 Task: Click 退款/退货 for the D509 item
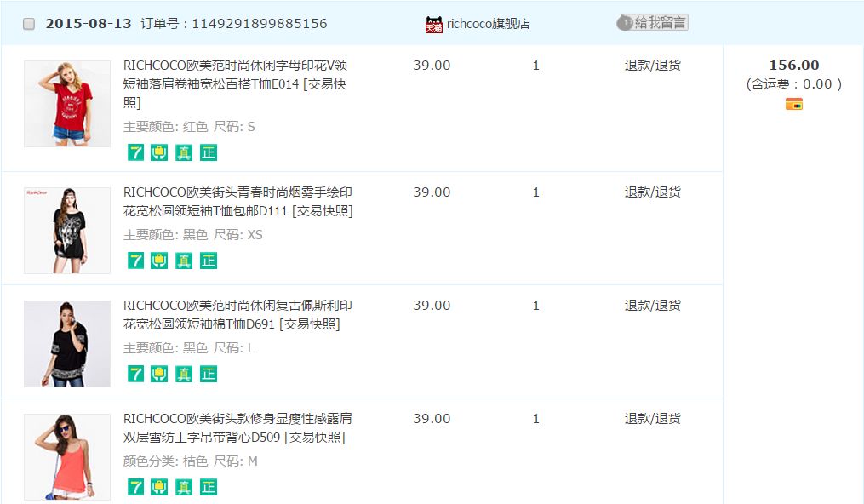pyautogui.click(x=652, y=419)
